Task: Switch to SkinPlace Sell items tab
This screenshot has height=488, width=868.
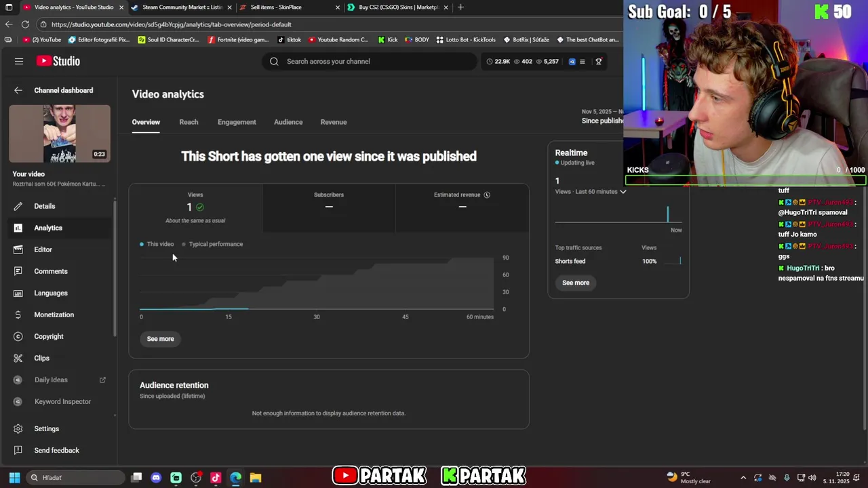Action: (290, 7)
